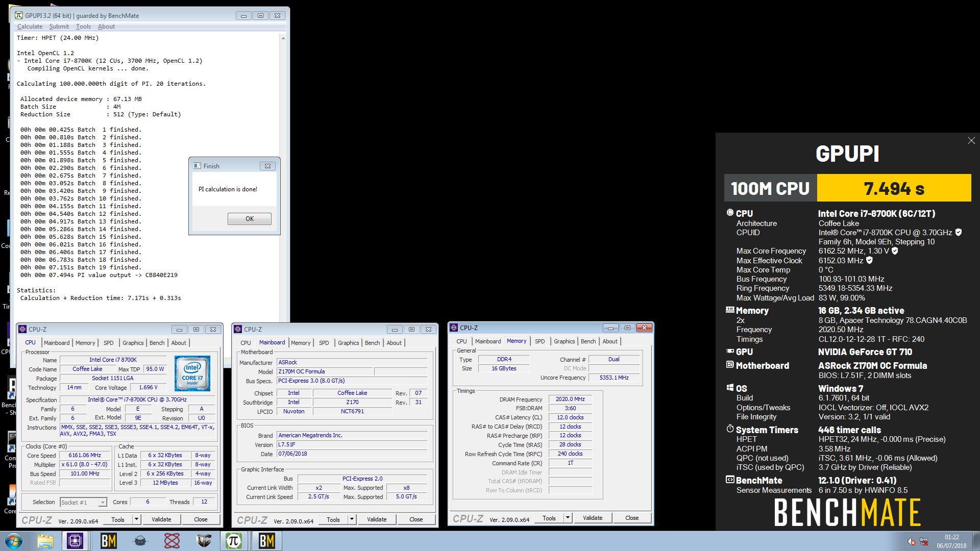
Task: Click 7.494 s yellow result box
Action: [x=894, y=188]
